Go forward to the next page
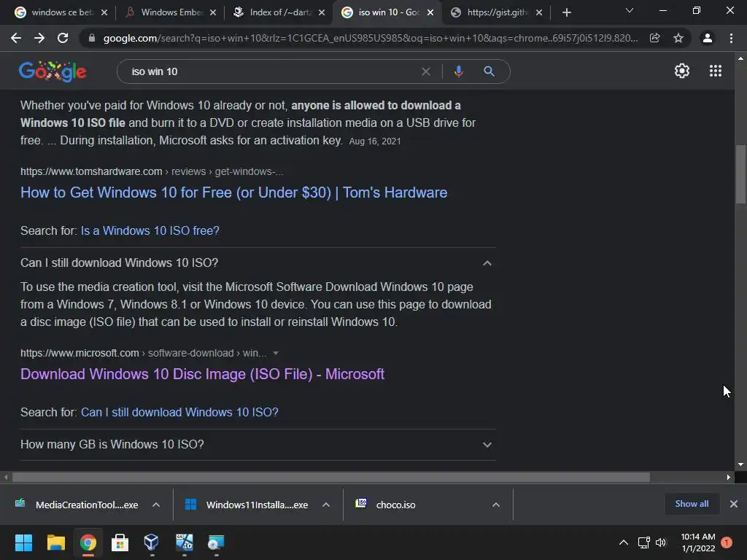 pyautogui.click(x=39, y=38)
